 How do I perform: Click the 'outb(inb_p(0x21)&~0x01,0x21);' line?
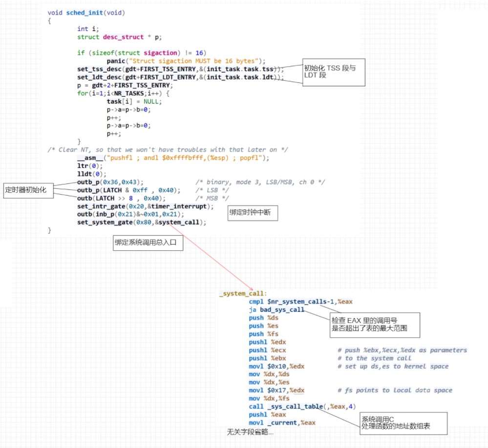coord(131,215)
